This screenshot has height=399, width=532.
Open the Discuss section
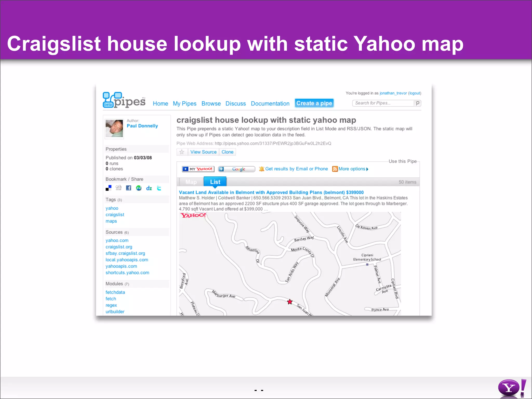coord(236,104)
